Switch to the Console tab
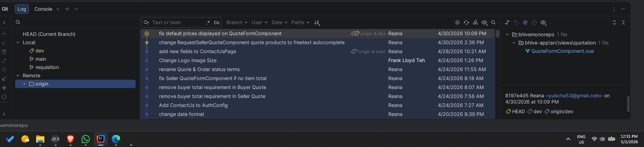 [x=43, y=9]
